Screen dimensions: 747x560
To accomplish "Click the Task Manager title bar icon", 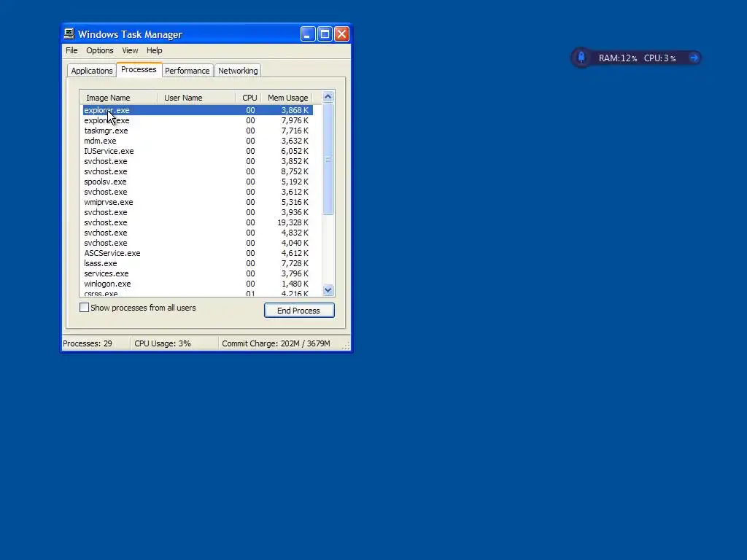I will click(69, 34).
